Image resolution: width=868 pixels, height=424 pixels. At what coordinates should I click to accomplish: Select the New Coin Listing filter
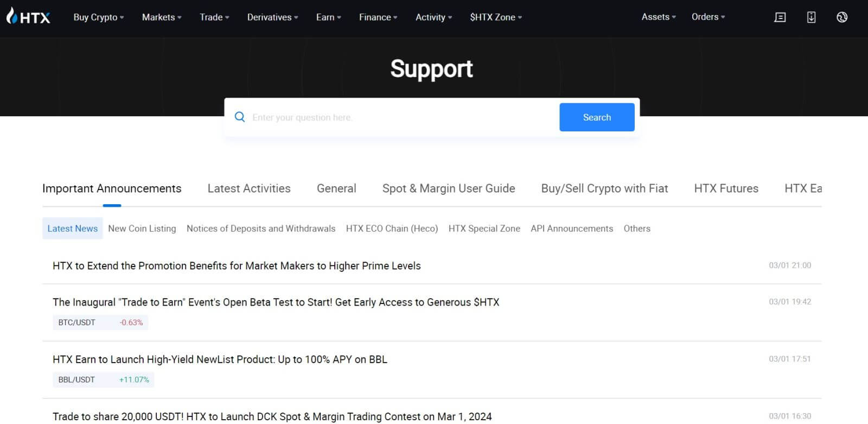coord(142,229)
